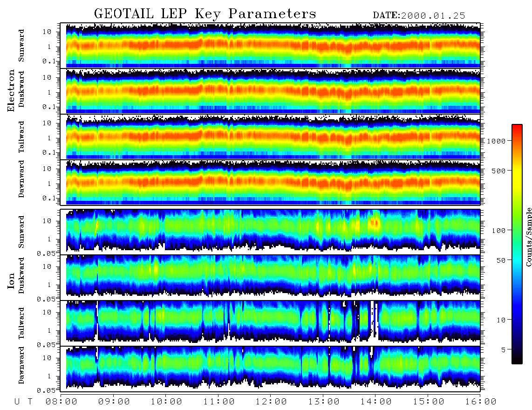Select the Electron Duskward panel label
This screenshot has height=410, width=532.
(x=21, y=89)
